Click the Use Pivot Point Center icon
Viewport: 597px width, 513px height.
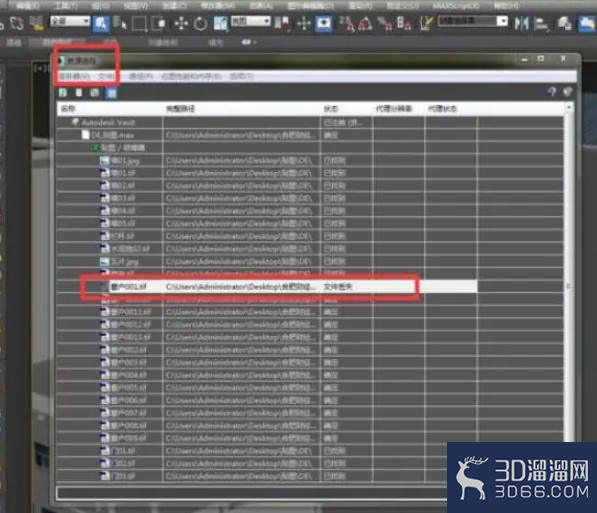pos(283,24)
